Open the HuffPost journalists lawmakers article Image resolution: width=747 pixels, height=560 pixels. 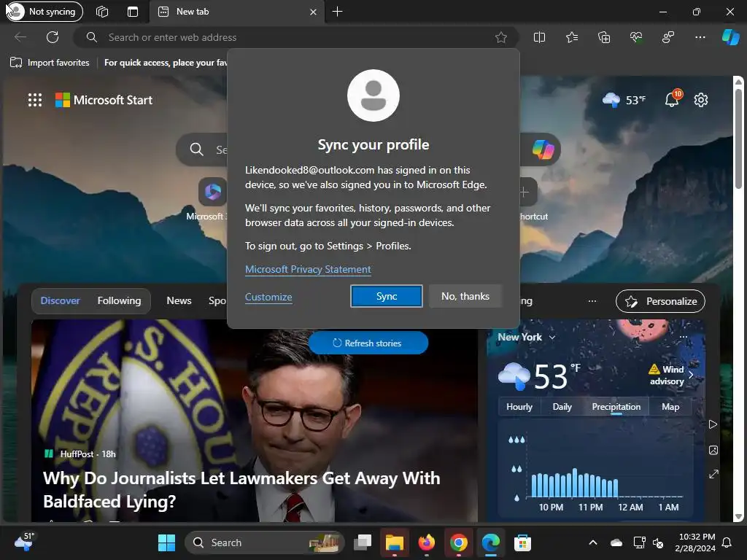click(241, 489)
